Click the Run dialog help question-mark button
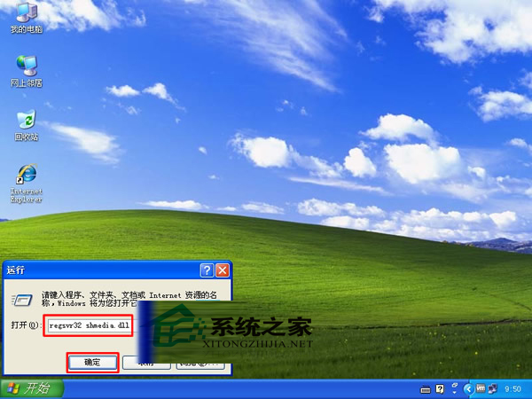This screenshot has height=399, width=532. point(207,270)
